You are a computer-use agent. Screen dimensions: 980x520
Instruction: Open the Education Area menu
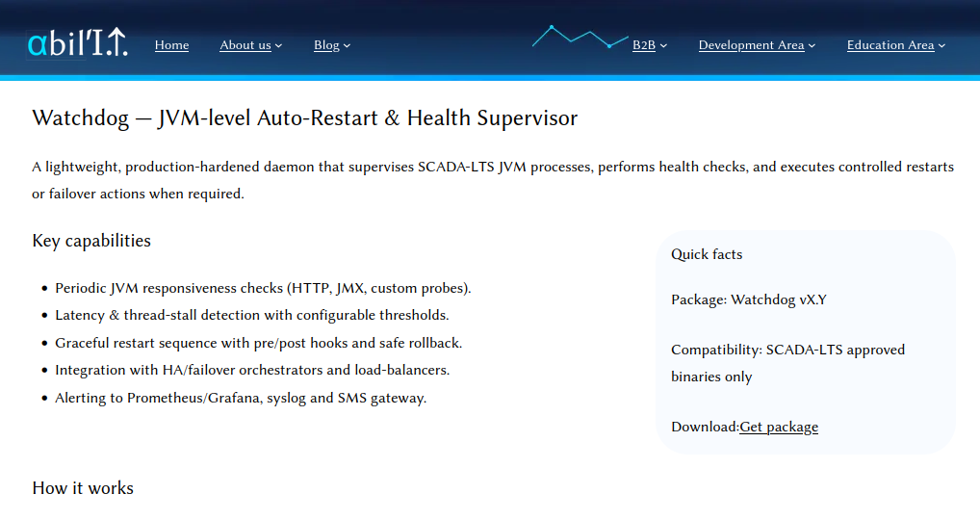[x=890, y=45]
